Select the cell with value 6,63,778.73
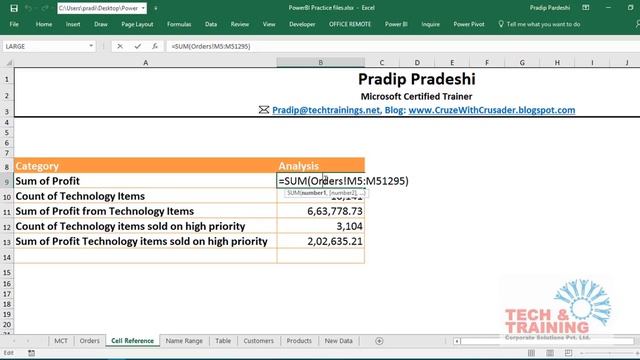Viewport: 640px width, 360px height. point(320,211)
